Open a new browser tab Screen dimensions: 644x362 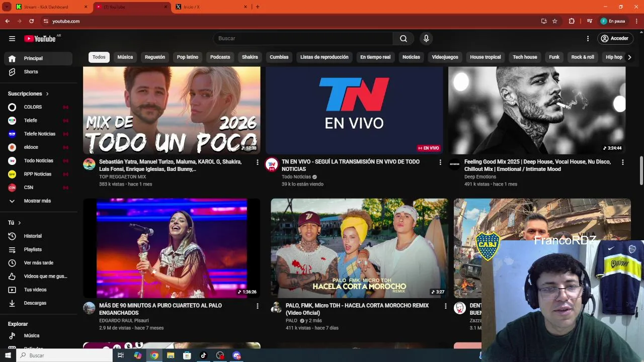(x=258, y=7)
